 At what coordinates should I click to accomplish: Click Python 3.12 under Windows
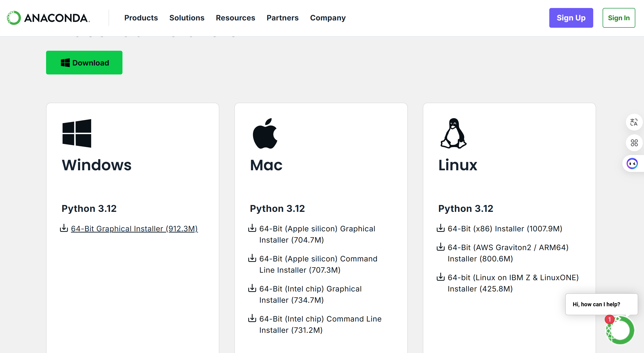click(89, 208)
